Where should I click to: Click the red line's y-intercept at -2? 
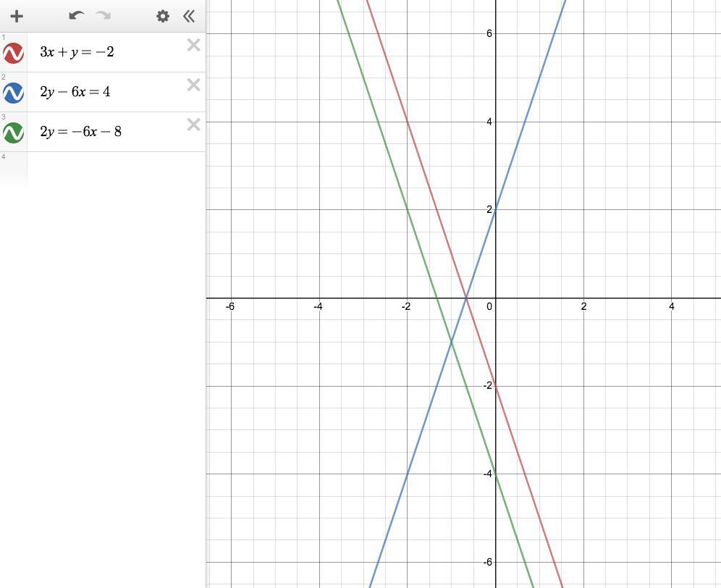tap(496, 386)
